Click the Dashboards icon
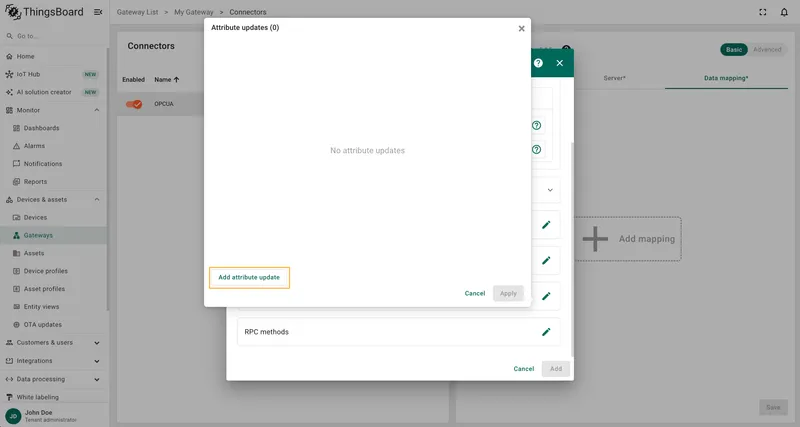The height and width of the screenshot is (427, 800). pyautogui.click(x=16, y=128)
